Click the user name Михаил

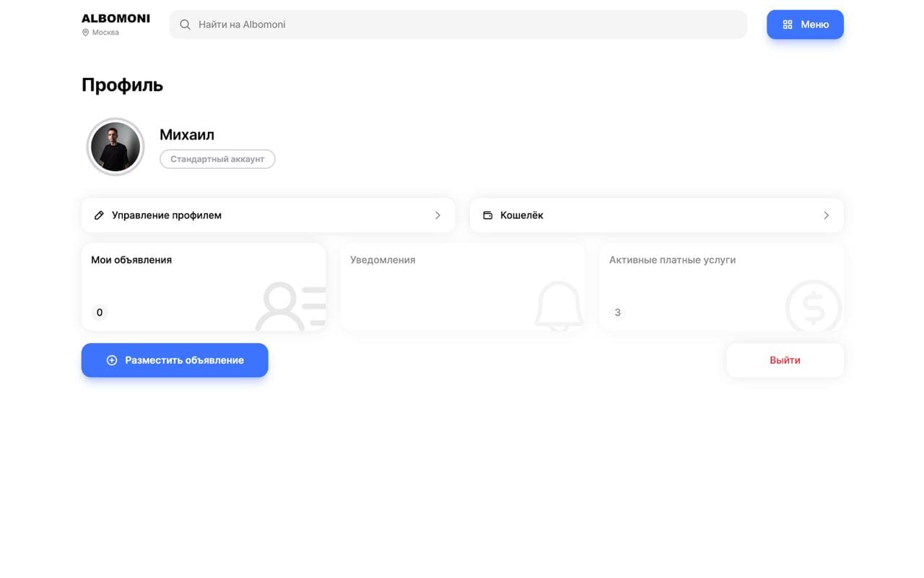coord(187,134)
